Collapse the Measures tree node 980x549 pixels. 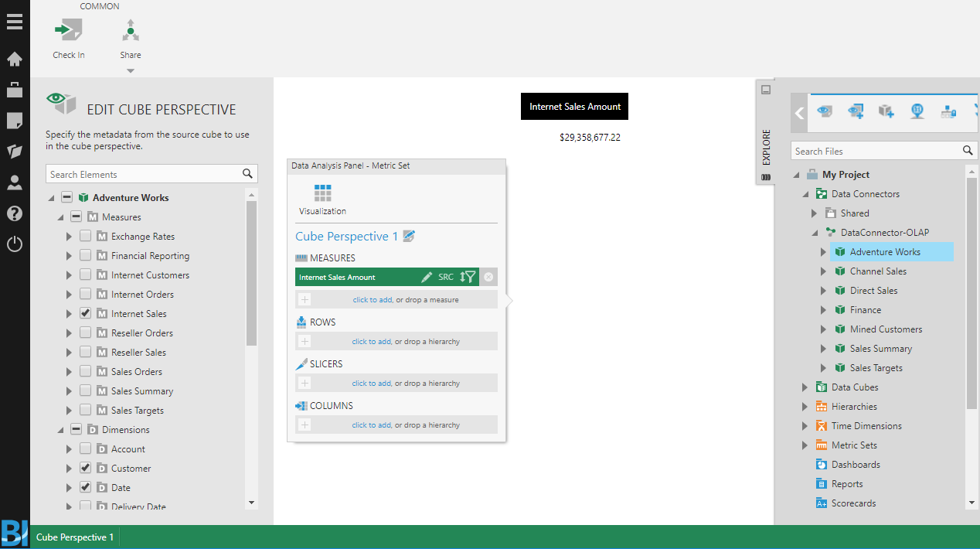coord(60,217)
